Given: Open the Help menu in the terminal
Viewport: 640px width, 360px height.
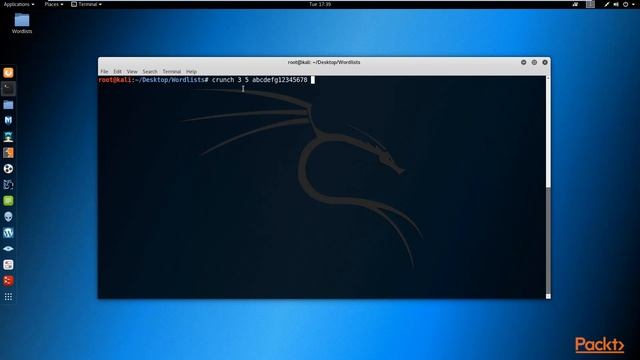Looking at the screenshot, I should 191,71.
